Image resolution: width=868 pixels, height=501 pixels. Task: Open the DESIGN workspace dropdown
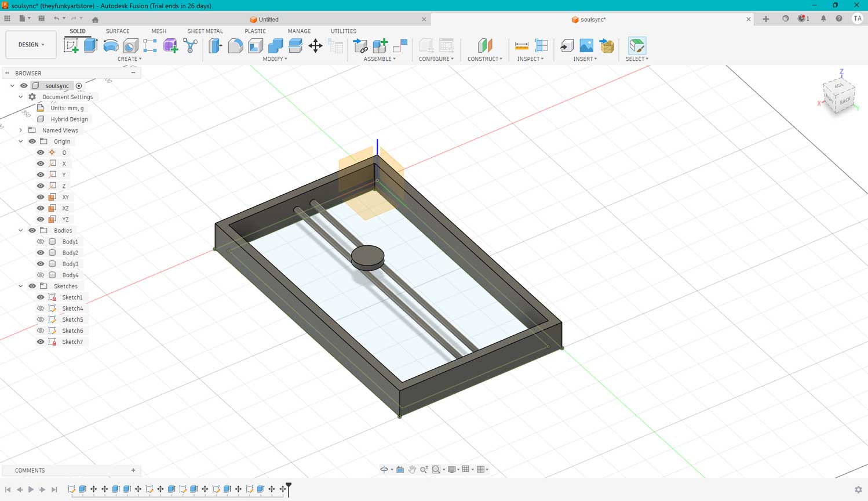31,45
